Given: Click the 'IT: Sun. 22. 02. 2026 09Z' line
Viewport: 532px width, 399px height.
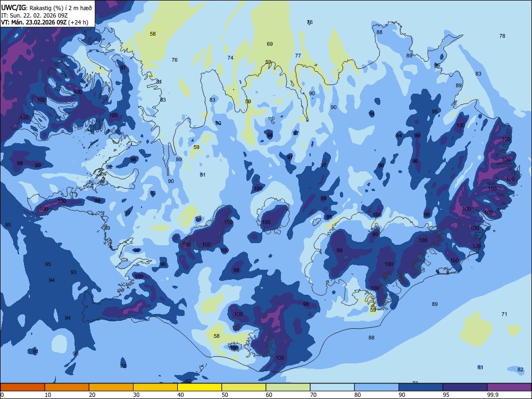Looking at the screenshot, I should (34, 15).
